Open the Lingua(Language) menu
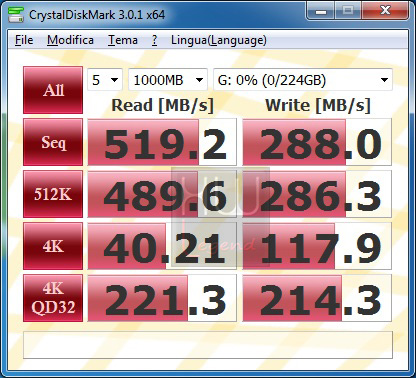416x378 pixels. [219, 40]
